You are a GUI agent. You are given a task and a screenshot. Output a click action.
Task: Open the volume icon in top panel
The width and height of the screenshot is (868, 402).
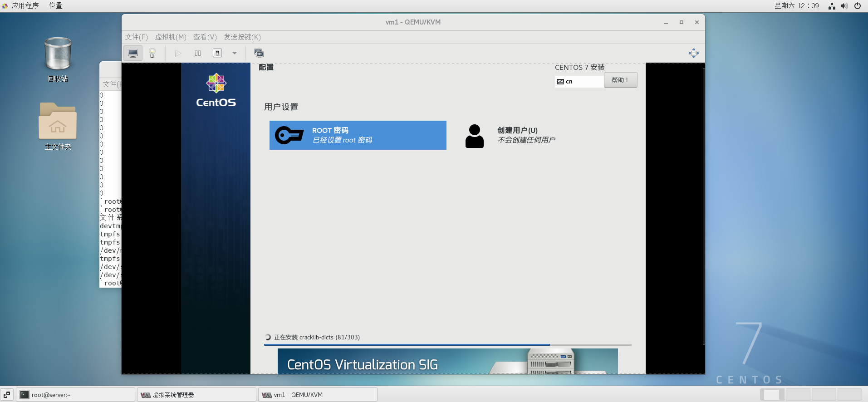coord(844,6)
